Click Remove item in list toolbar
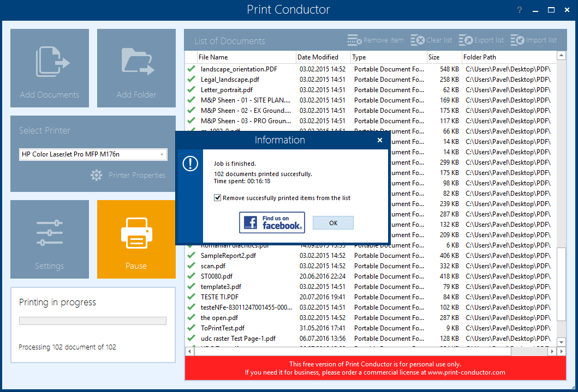 tap(376, 40)
